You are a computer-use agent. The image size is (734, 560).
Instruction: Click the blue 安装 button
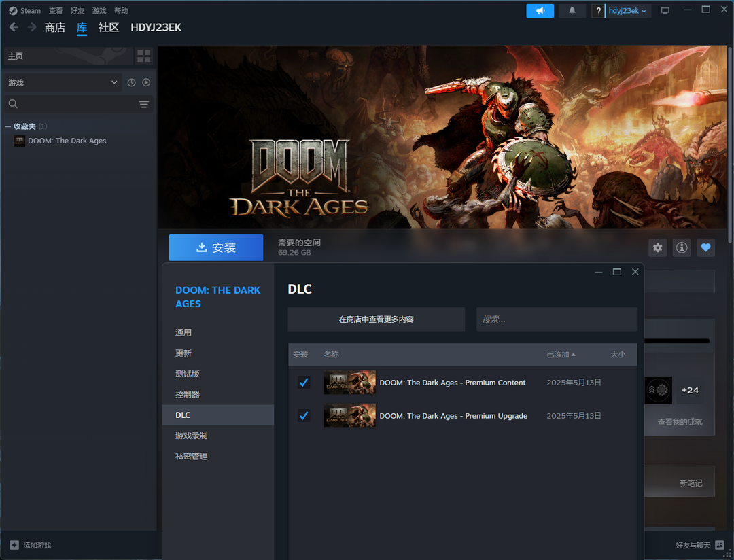pyautogui.click(x=216, y=247)
